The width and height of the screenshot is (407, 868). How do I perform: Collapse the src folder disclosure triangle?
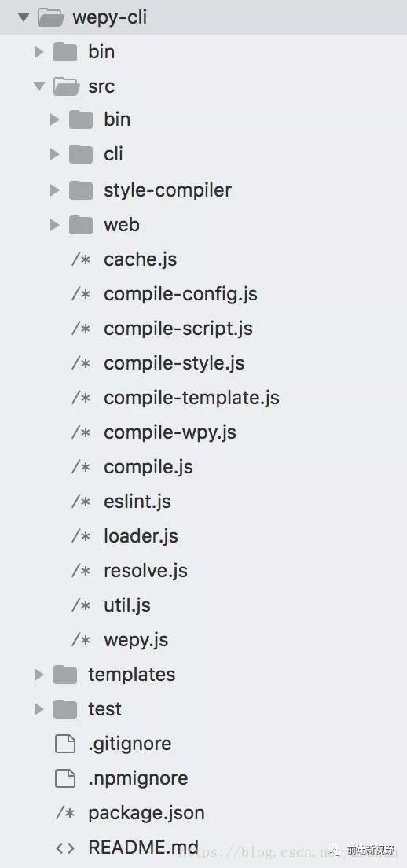tap(39, 86)
